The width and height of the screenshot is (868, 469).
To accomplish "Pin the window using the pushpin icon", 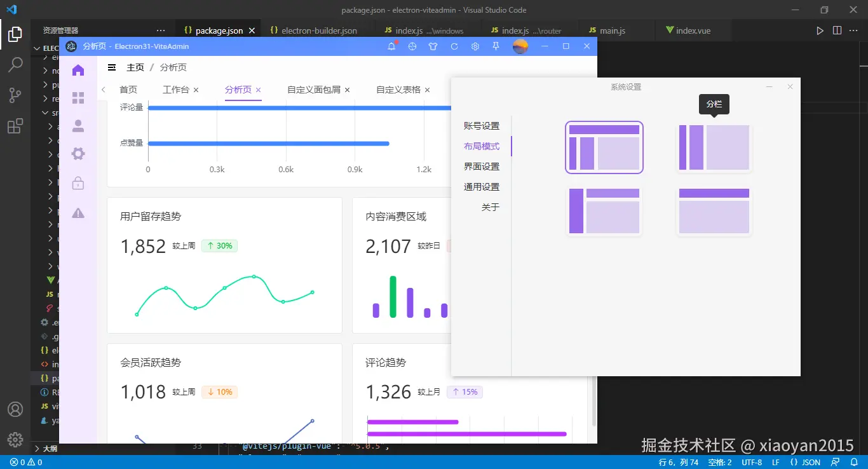I will point(496,46).
